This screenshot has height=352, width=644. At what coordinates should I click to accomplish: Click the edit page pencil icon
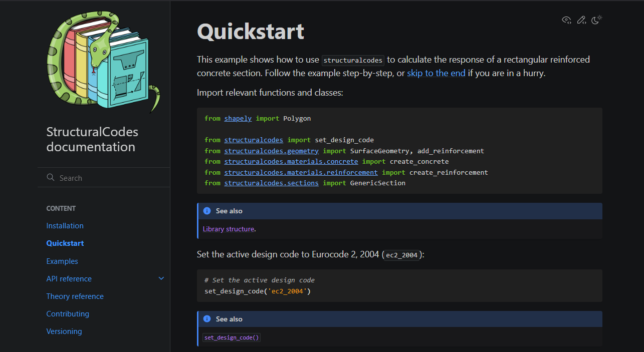pyautogui.click(x=581, y=20)
